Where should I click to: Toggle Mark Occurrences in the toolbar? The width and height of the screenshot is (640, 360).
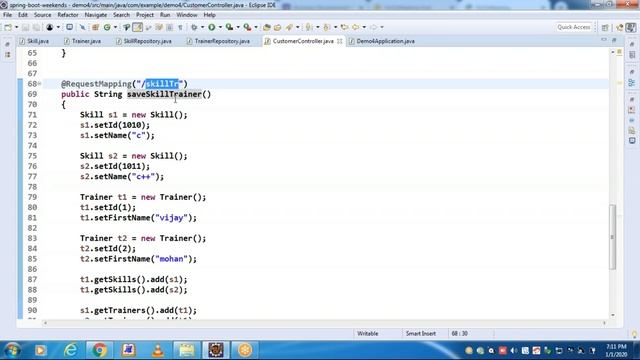(x=138, y=27)
